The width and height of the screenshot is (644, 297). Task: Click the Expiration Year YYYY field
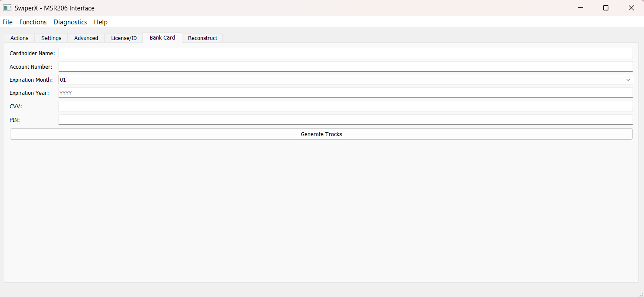[x=345, y=93]
